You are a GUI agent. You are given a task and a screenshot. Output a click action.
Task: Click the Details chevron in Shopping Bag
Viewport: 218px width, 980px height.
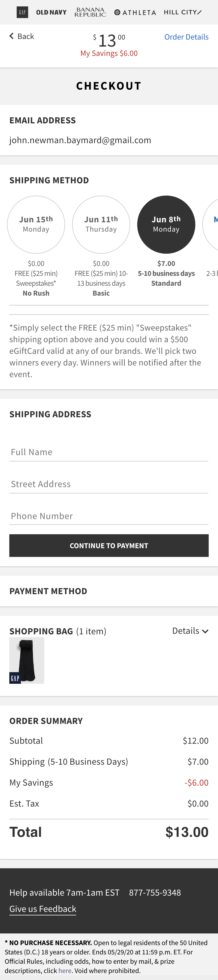click(x=205, y=631)
